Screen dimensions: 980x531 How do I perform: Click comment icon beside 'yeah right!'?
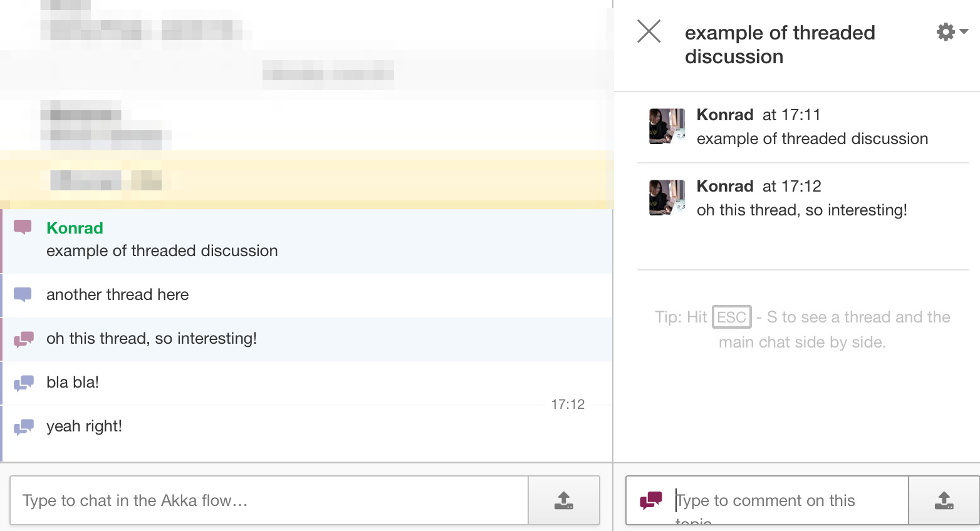click(x=24, y=426)
